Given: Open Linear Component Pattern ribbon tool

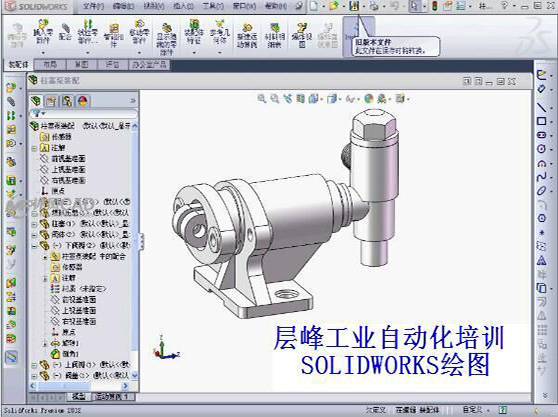Looking at the screenshot, I should pos(88,32).
